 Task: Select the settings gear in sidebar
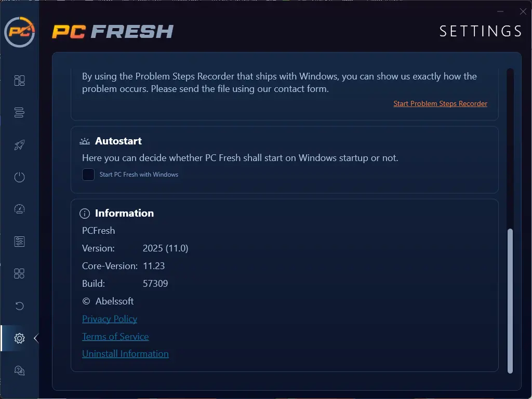click(x=19, y=338)
